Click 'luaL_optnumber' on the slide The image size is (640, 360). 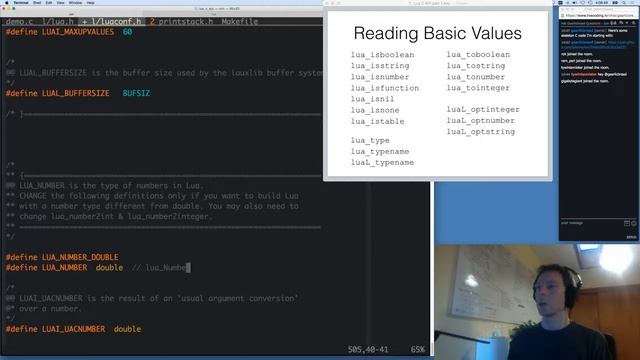coord(480,120)
